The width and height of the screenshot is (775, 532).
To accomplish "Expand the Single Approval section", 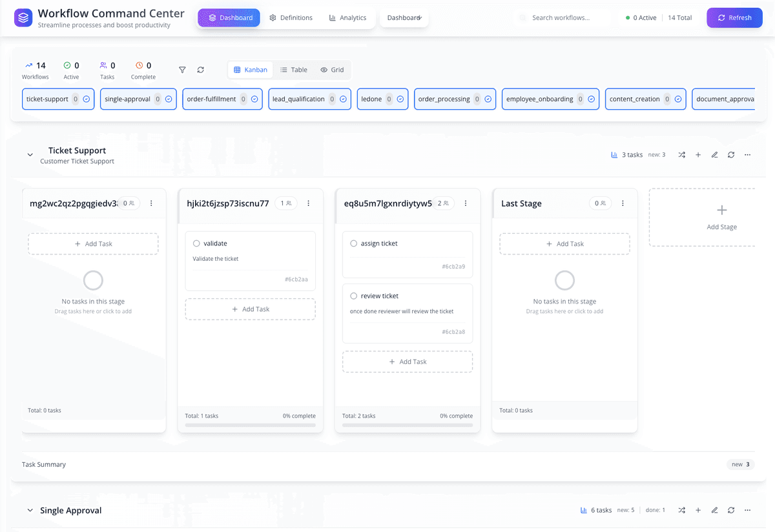I will tap(30, 510).
